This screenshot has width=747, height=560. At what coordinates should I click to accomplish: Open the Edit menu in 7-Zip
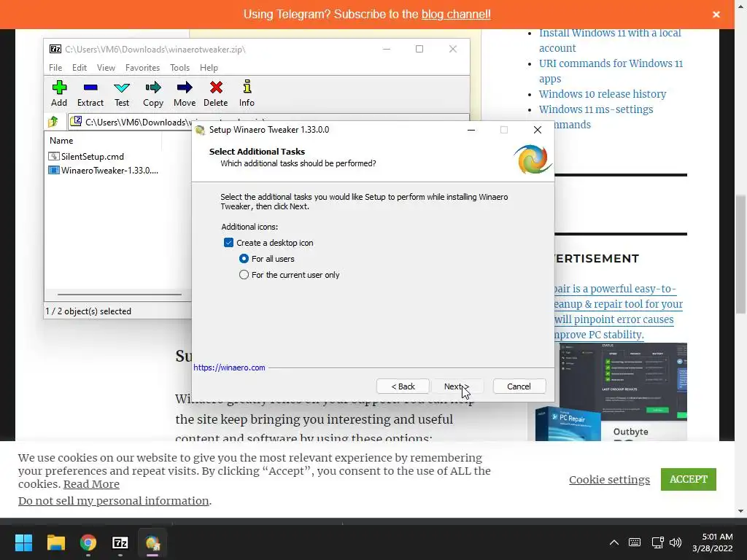[x=79, y=68]
